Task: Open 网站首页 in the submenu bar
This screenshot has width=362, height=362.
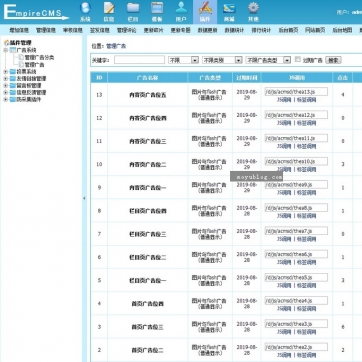Action: [x=315, y=30]
